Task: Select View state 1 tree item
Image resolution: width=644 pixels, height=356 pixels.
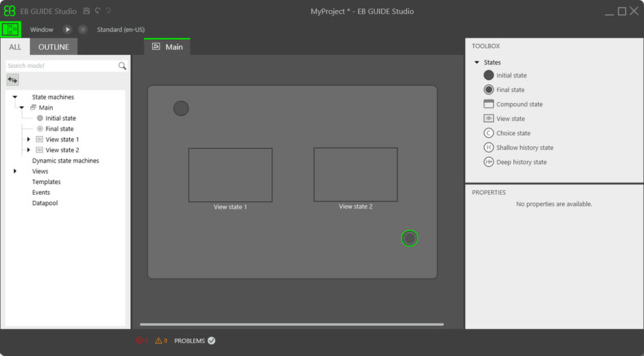Action: [62, 139]
